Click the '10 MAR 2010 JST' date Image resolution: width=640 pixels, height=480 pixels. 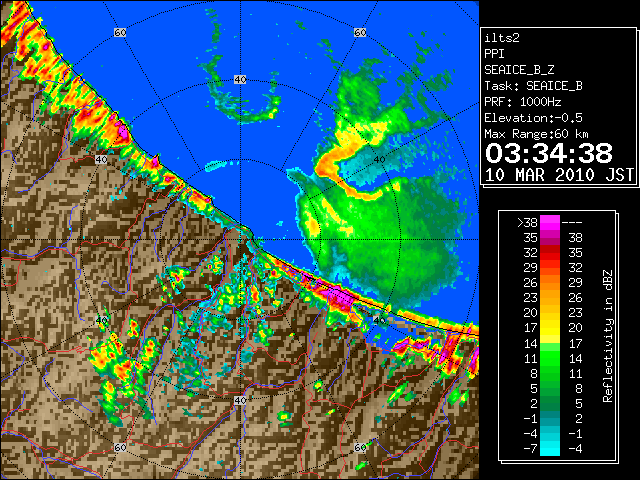pyautogui.click(x=559, y=175)
